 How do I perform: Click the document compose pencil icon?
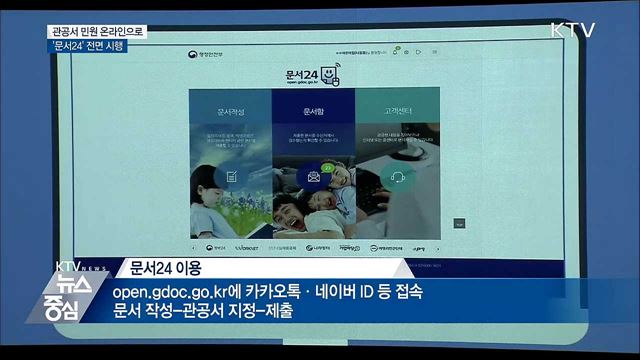point(231,177)
